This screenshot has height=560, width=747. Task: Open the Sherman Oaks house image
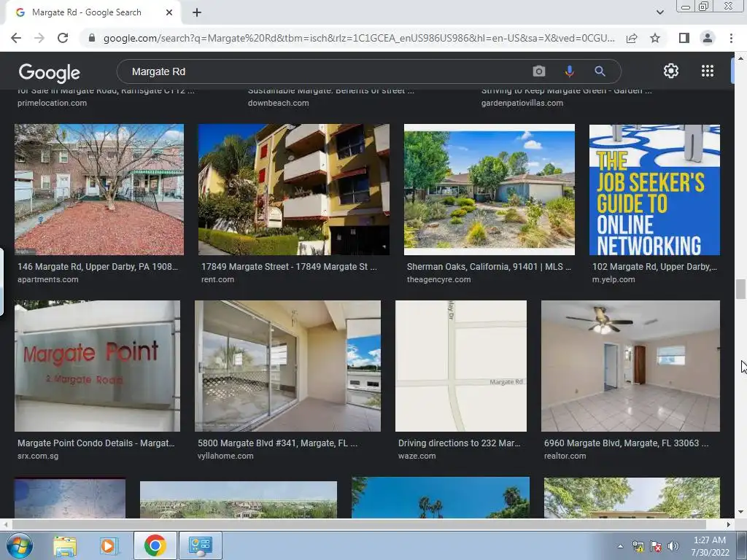point(489,190)
